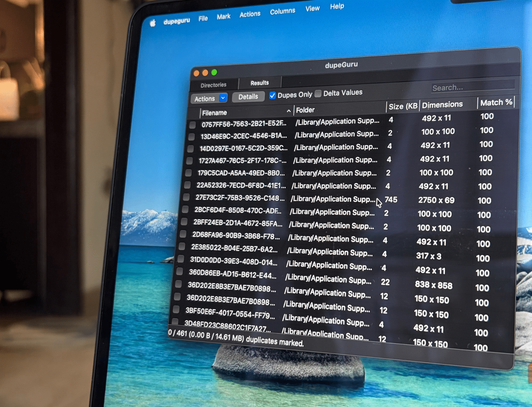This screenshot has width=532, height=407.
Task: Toggle Filename sort direction arrow
Action: (x=289, y=111)
